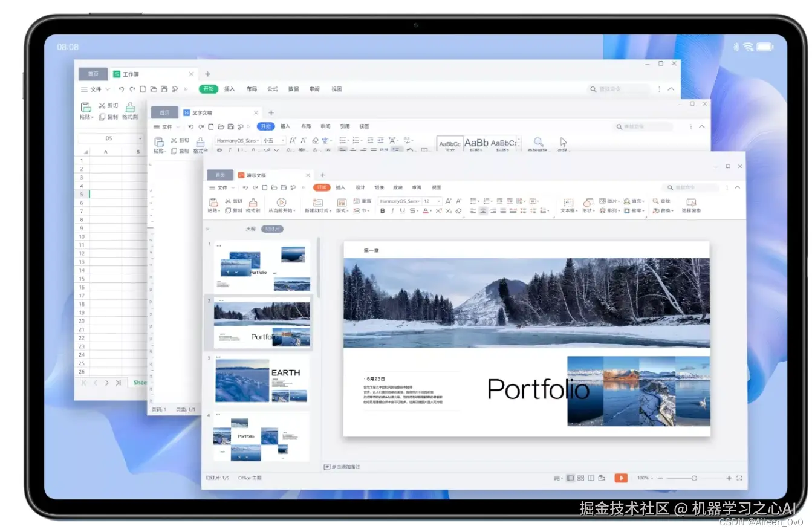The height and width of the screenshot is (532, 812).
Task: Click the Subscript icon in the presentation ribbon
Action: coord(449,210)
